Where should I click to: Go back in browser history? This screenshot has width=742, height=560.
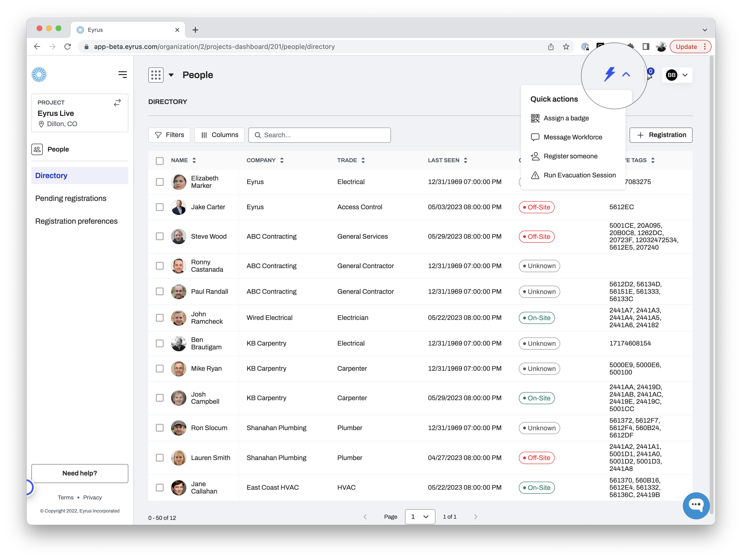37,47
